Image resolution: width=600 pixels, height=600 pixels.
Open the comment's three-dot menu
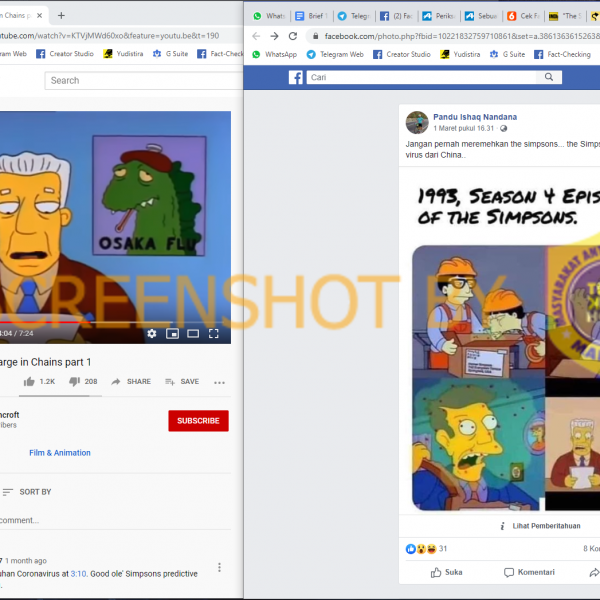(219, 567)
